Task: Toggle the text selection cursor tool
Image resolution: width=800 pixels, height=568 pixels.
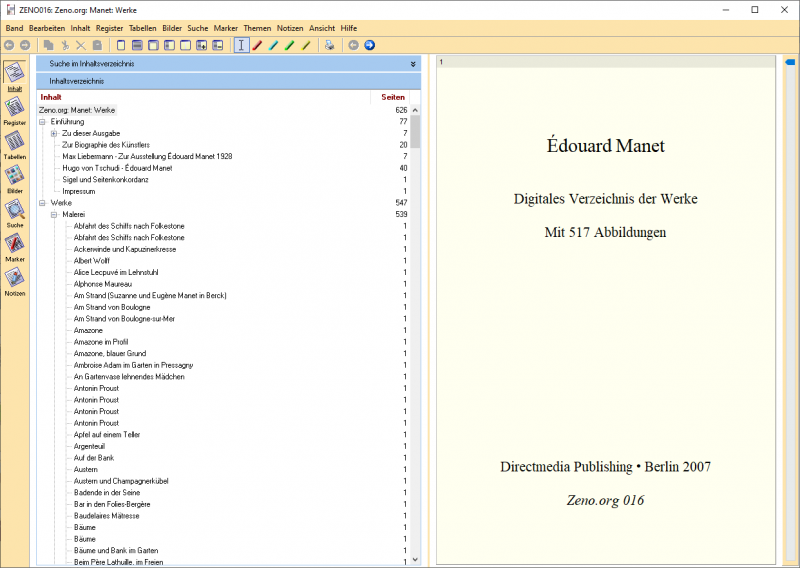Action: click(241, 45)
